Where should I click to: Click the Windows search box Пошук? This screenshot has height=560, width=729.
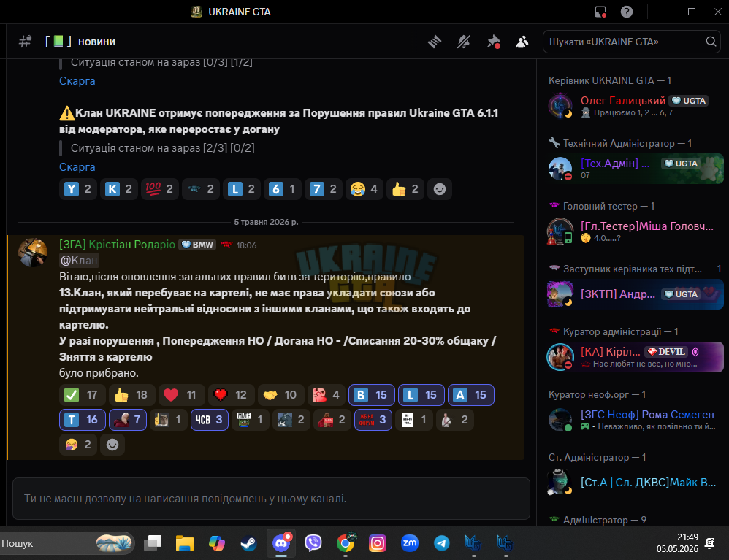click(x=67, y=543)
